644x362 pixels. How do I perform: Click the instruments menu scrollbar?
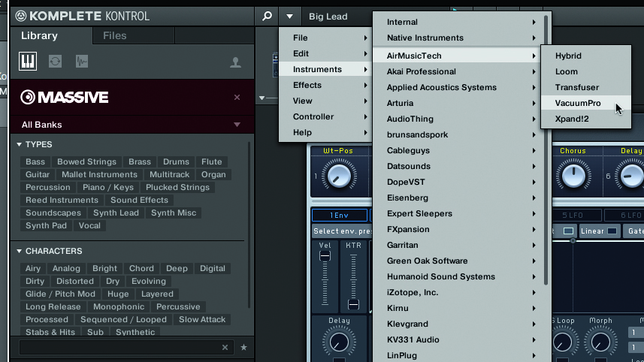(x=546, y=149)
